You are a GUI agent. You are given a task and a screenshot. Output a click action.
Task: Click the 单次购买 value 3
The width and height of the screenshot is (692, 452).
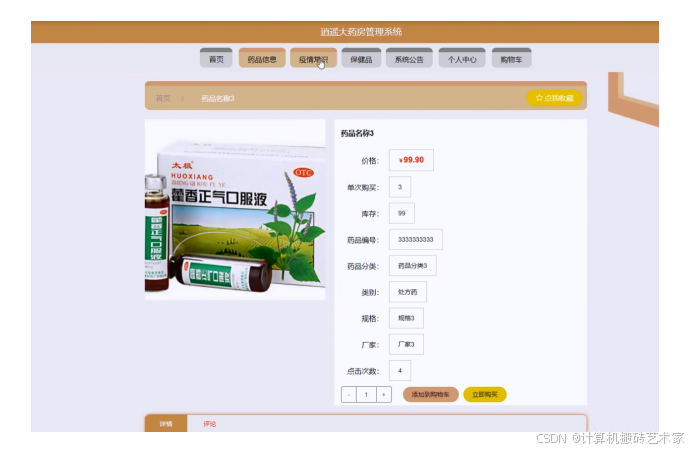[399, 187]
